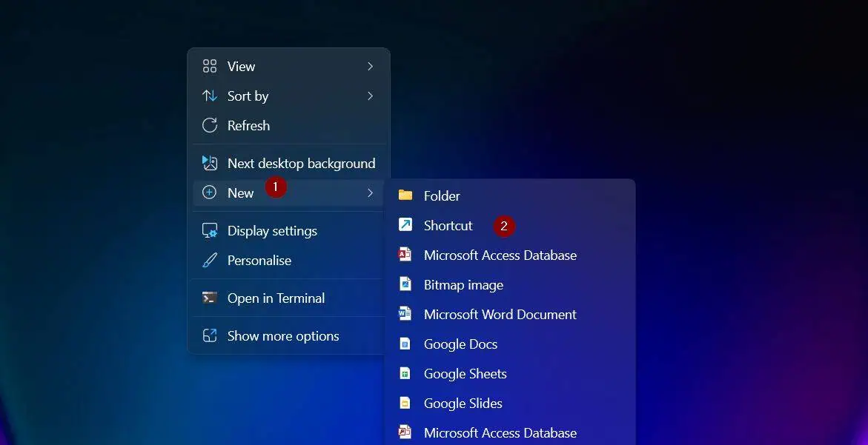Click the View grid icon
This screenshot has height=445, width=868.
click(x=209, y=67)
